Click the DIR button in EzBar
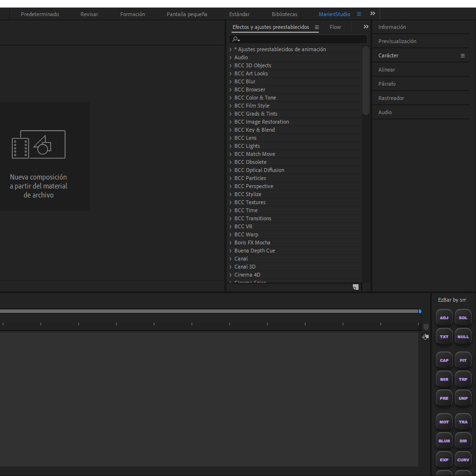Screen dimensions: 476x476 coord(463,440)
